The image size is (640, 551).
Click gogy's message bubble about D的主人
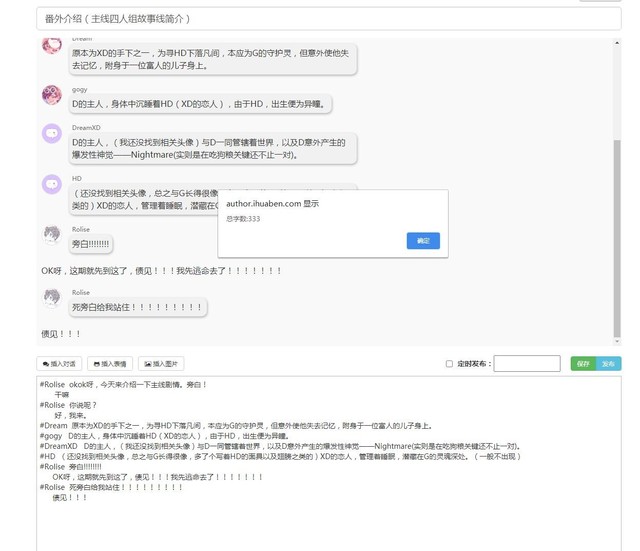[x=200, y=103]
